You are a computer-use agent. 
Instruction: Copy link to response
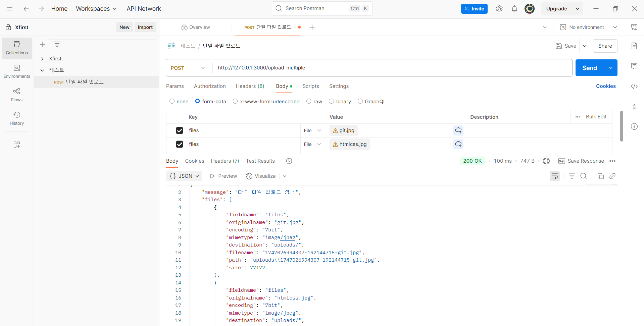(612, 176)
